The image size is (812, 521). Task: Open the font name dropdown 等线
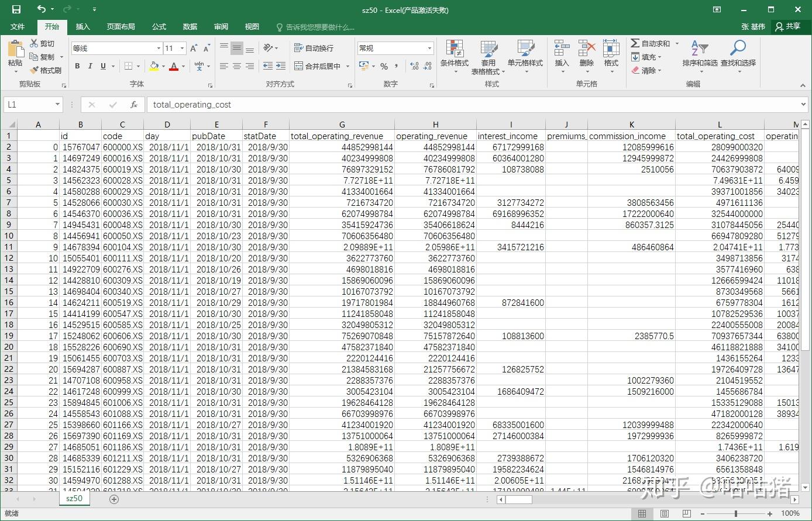pyautogui.click(x=158, y=48)
